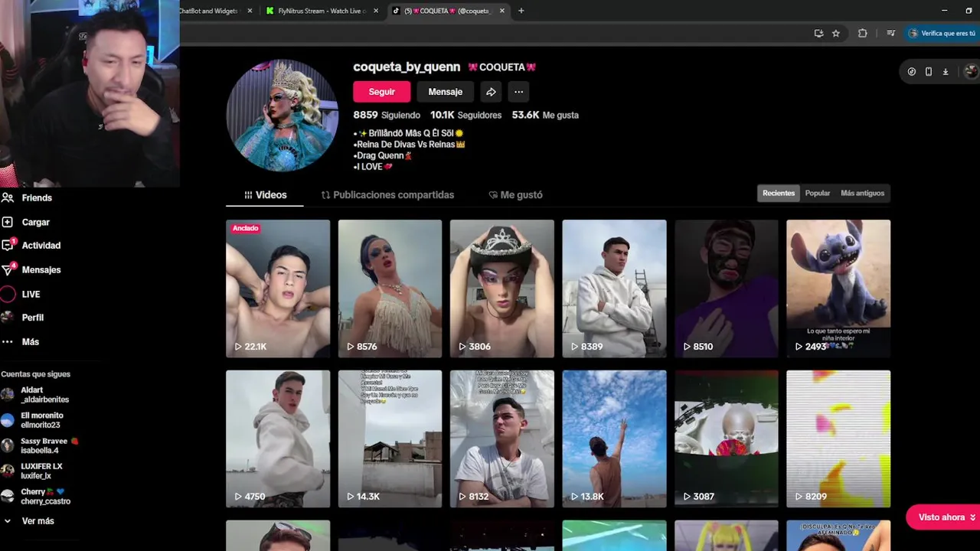This screenshot has height=551, width=980.
Task: Click the Cuentas que sigues heading
Action: 36,374
